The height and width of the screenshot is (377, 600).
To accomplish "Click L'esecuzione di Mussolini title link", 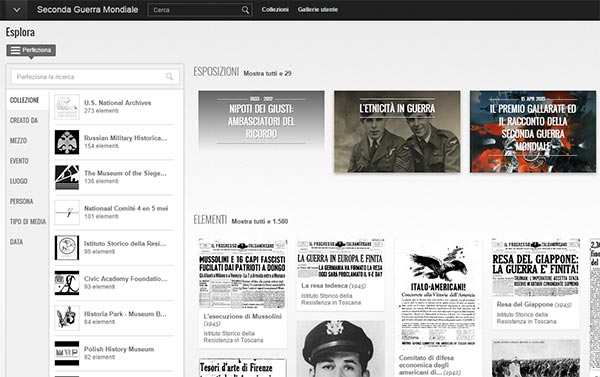I will (x=243, y=320).
